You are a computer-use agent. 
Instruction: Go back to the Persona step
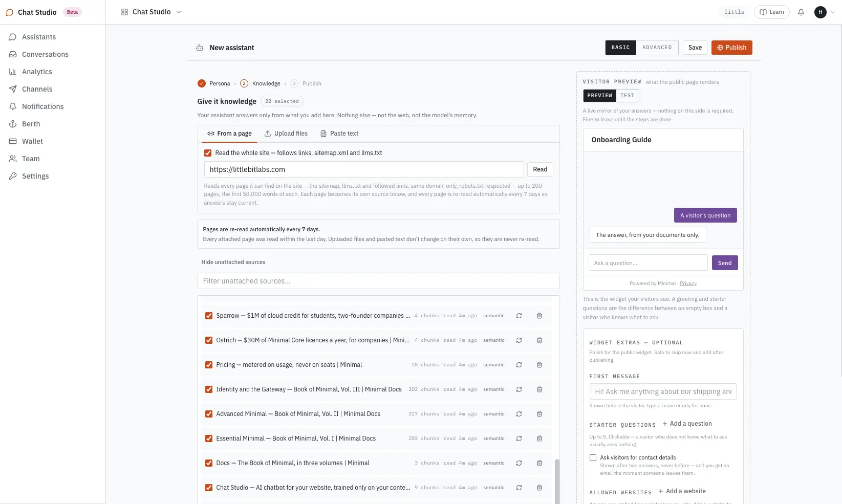[214, 83]
